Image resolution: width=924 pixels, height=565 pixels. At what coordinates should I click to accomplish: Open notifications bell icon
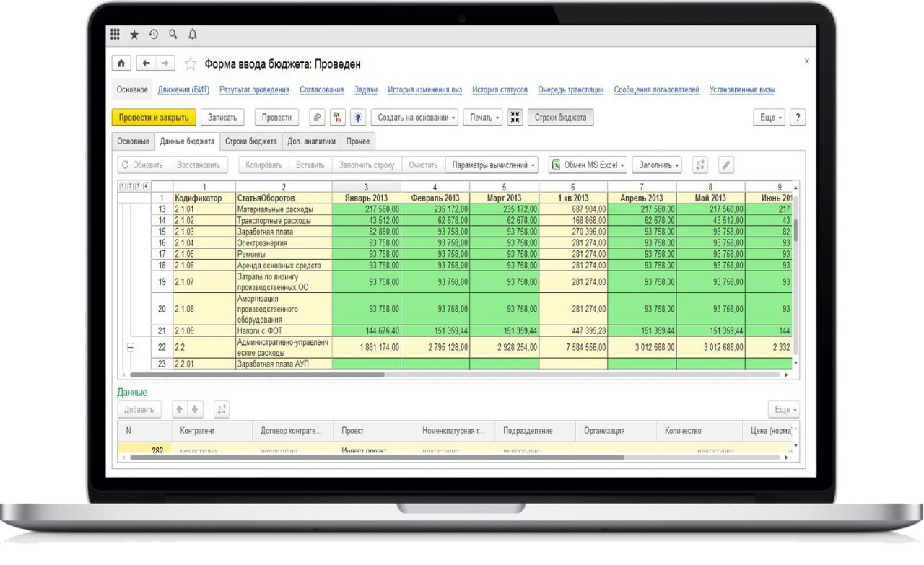(193, 35)
